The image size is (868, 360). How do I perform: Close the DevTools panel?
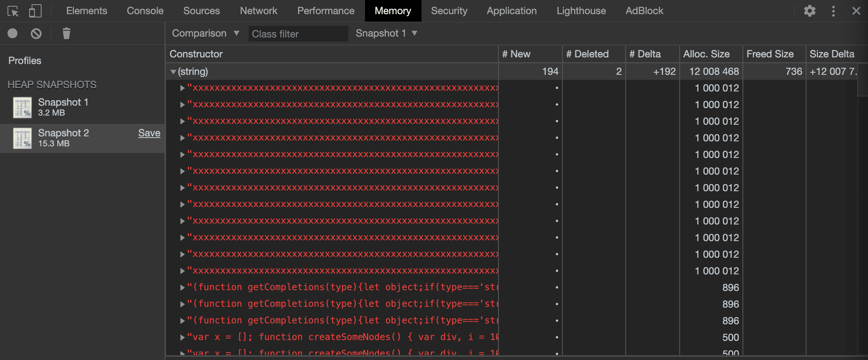coord(856,11)
